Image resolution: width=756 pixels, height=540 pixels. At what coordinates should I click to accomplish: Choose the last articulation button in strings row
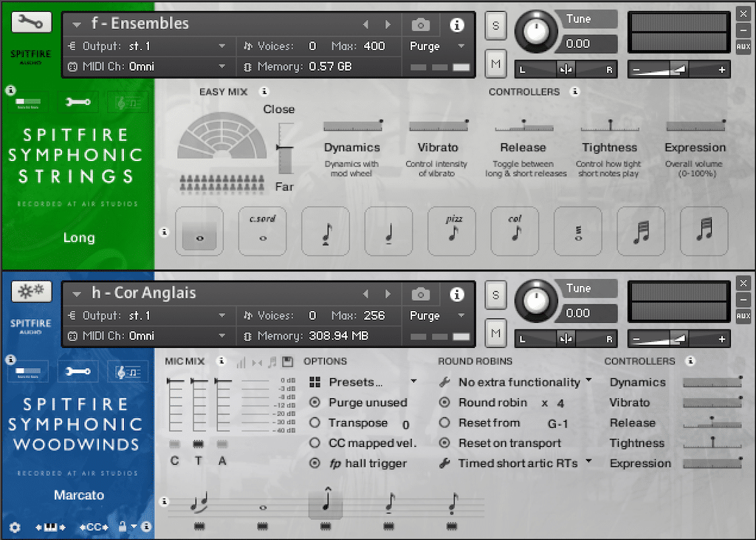[x=704, y=231]
